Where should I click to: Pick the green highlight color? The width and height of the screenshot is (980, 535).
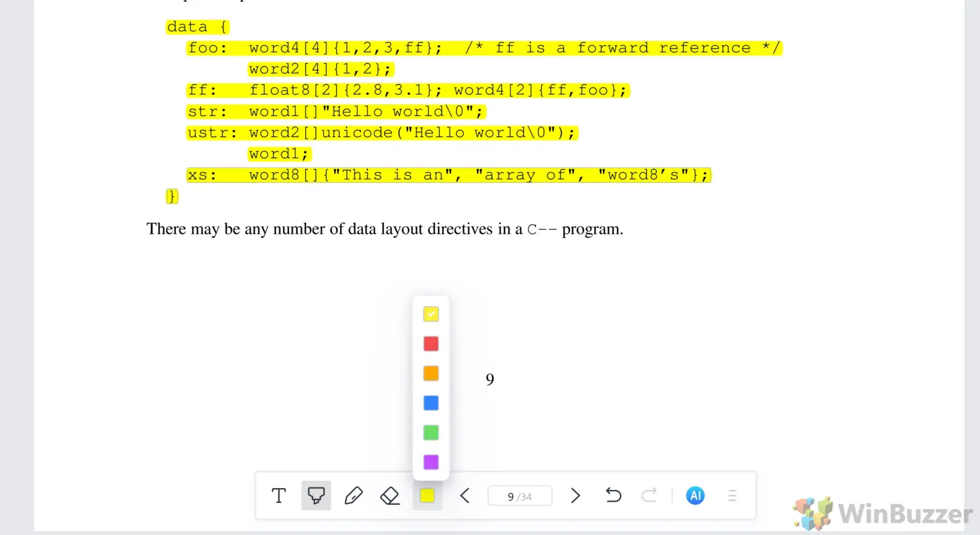click(431, 433)
